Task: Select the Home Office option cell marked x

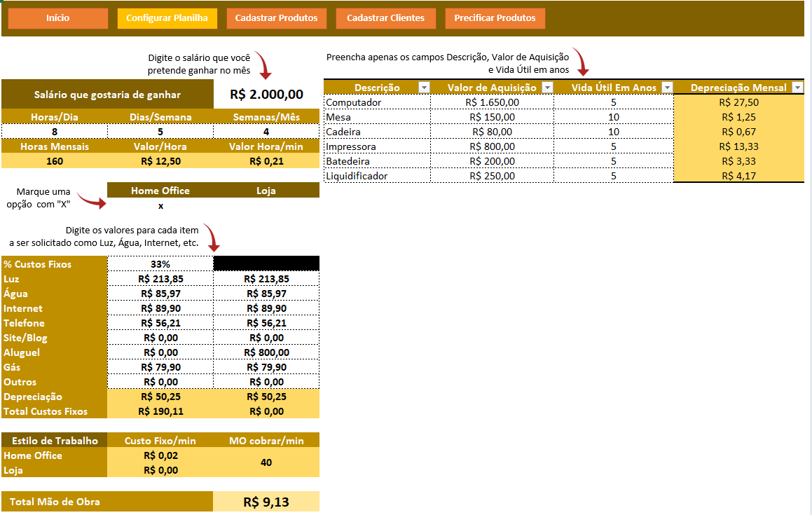Action: click(160, 206)
